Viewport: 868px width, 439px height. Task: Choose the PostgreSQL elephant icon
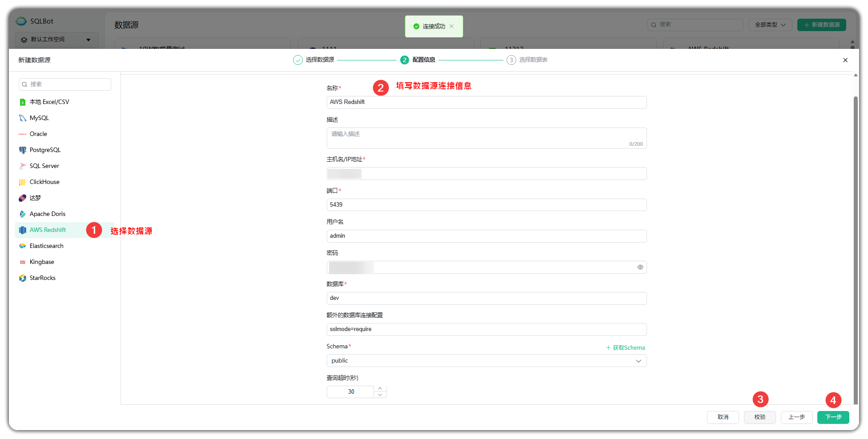[x=23, y=150]
